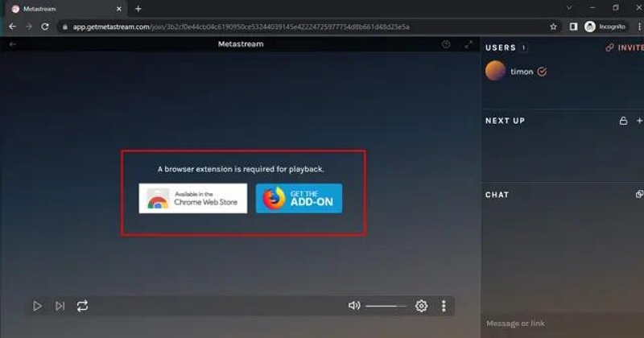Mute the volume speaker icon

tap(354, 306)
